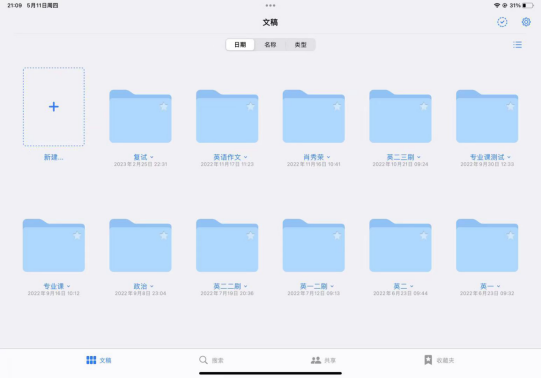Show menu arrow for 英一
The width and height of the screenshot is (542, 378).
498,286
